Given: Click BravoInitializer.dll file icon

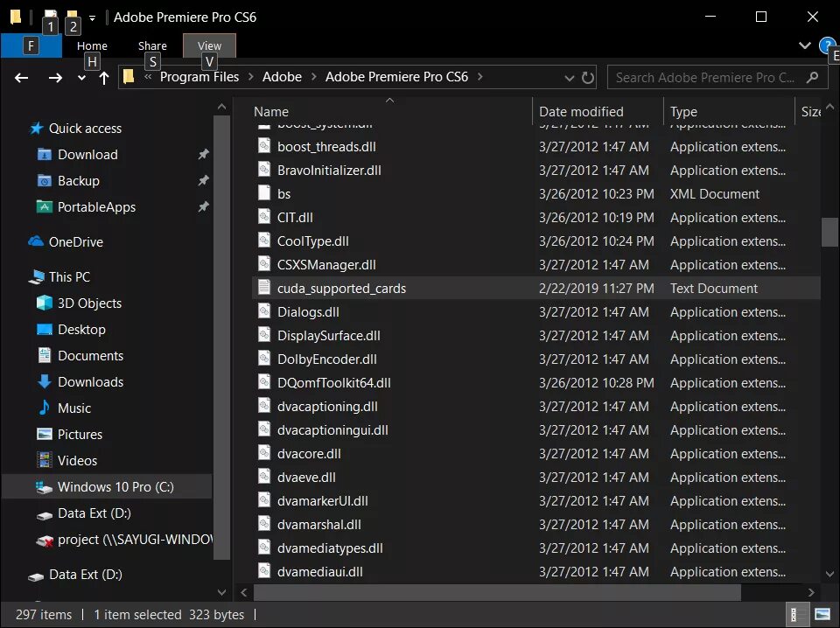Looking at the screenshot, I should point(264,169).
